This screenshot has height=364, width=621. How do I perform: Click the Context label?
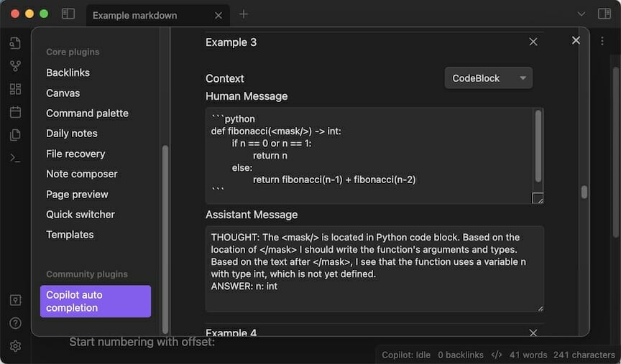click(224, 78)
